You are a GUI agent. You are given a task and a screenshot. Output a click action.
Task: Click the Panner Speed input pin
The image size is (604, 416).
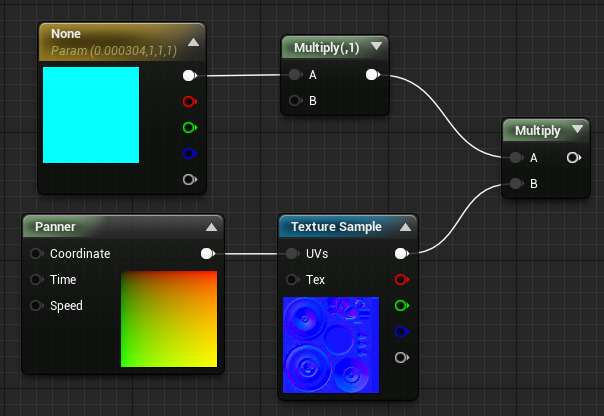(37, 306)
